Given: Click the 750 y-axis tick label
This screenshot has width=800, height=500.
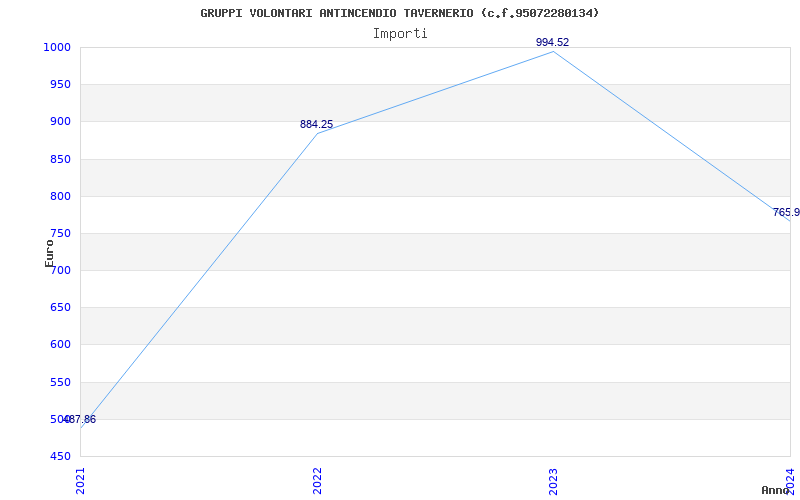Looking at the screenshot, I should tap(59, 234).
